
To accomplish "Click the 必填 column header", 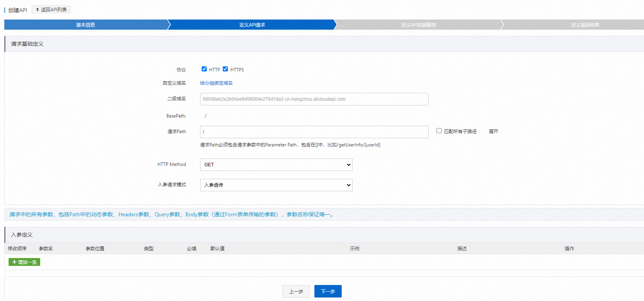I will pyautogui.click(x=192, y=248).
